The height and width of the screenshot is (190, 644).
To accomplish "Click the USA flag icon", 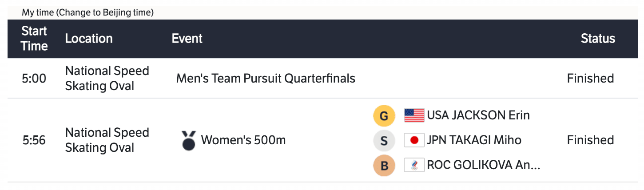I will click(x=414, y=115).
